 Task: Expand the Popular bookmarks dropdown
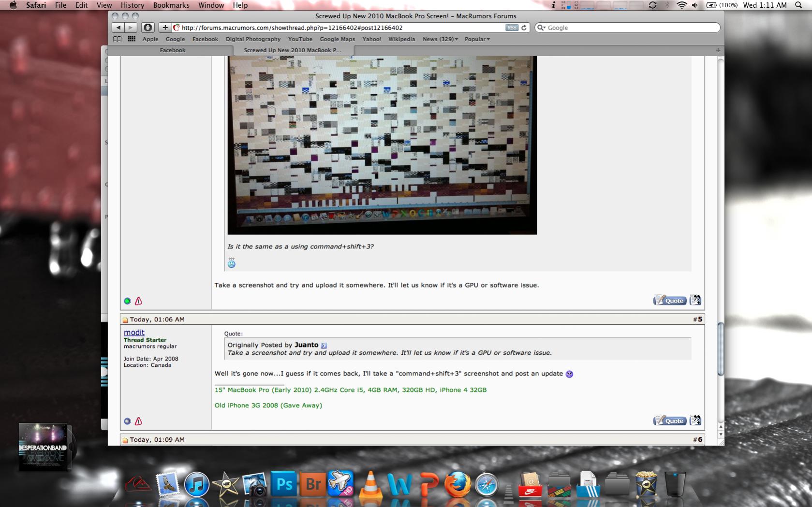(x=477, y=39)
